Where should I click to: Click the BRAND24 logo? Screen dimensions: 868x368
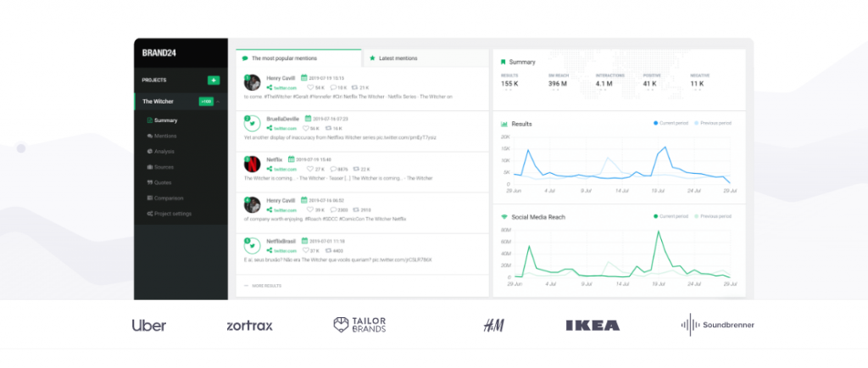pyautogui.click(x=159, y=53)
